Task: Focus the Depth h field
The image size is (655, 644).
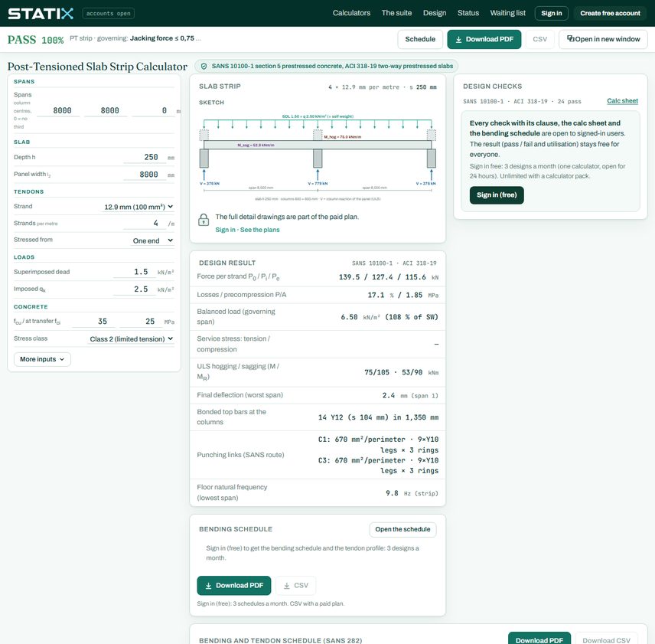Action: pos(144,158)
